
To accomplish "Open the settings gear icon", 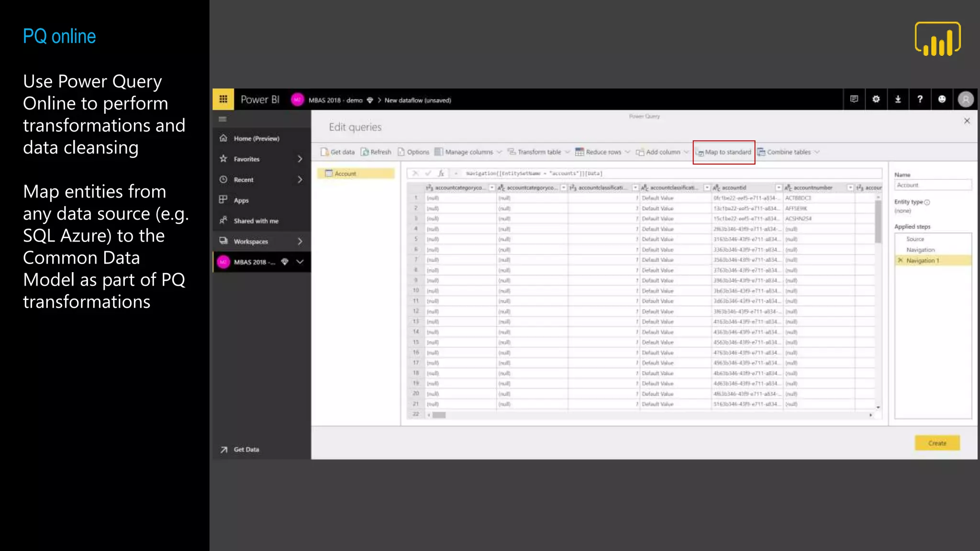I will pos(876,99).
